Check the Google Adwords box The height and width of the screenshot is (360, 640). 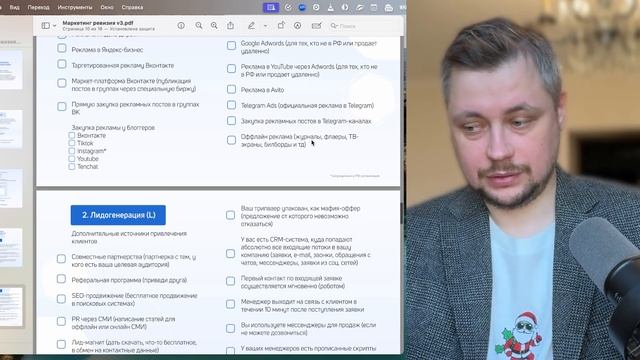pos(231,45)
